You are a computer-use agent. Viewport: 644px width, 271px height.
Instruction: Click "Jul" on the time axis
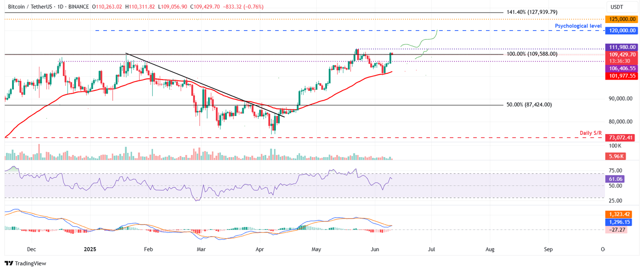point(431,249)
